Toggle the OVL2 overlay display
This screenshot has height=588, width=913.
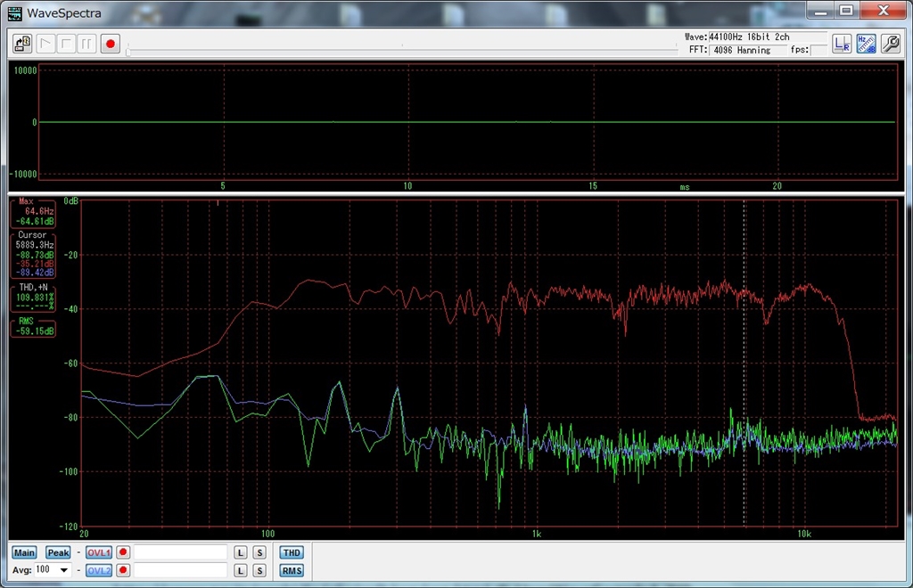click(x=99, y=570)
